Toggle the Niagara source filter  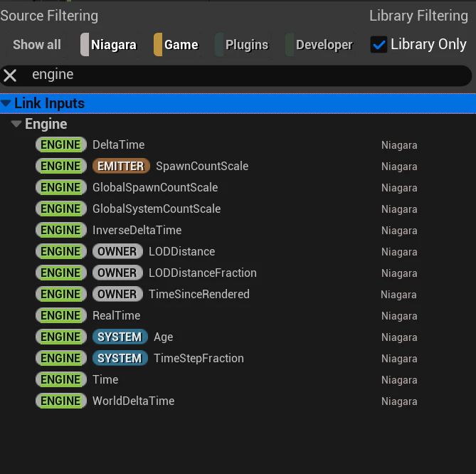110,45
